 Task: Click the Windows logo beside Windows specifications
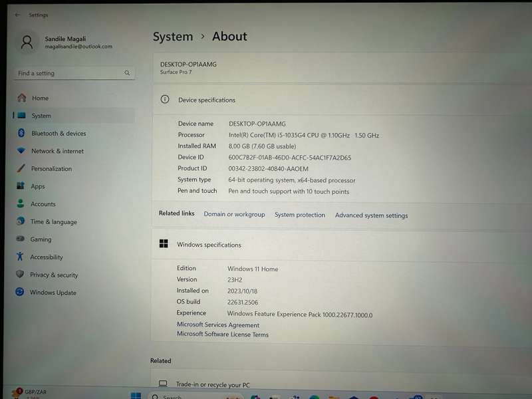[x=164, y=243]
